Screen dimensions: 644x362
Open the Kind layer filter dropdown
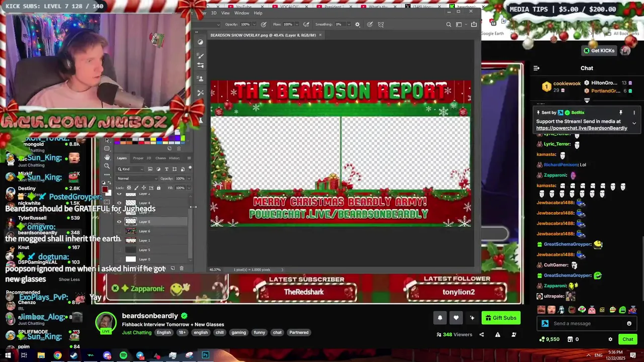(130, 169)
